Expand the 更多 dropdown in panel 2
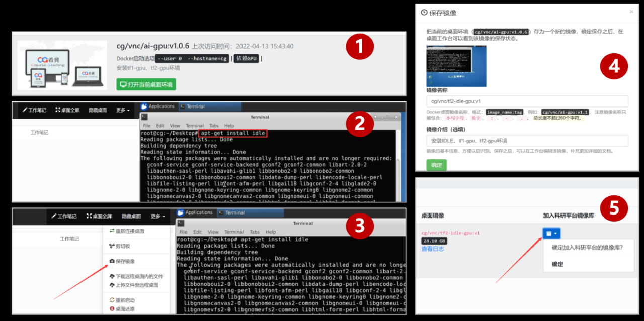This screenshot has height=321, width=644. [x=123, y=110]
